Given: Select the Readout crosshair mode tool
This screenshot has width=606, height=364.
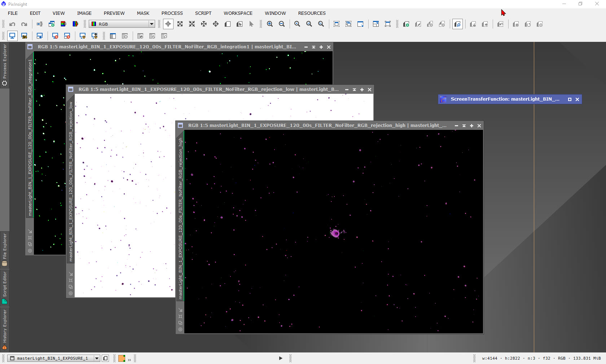Looking at the screenshot, I should tap(168, 24).
